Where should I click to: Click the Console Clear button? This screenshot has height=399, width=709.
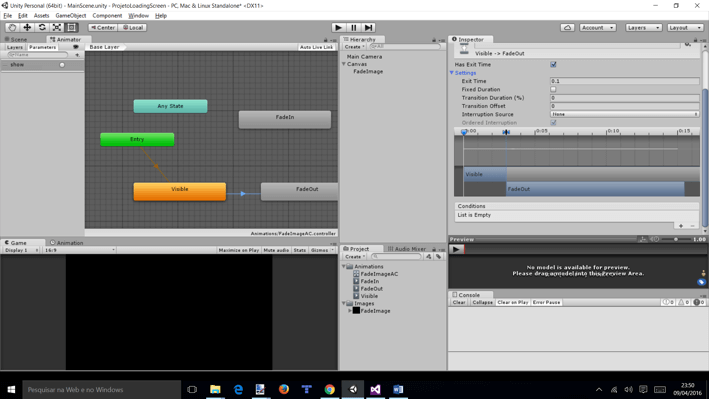pyautogui.click(x=459, y=302)
